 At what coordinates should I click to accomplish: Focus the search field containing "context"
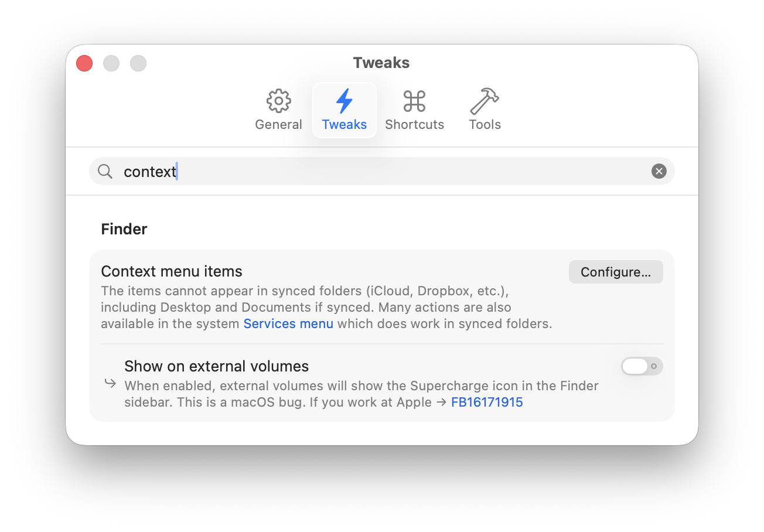tap(381, 171)
